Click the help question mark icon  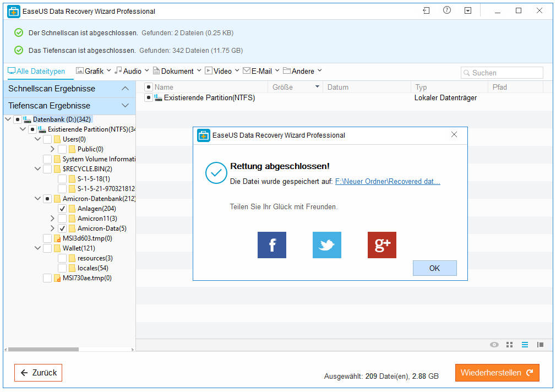(x=447, y=10)
